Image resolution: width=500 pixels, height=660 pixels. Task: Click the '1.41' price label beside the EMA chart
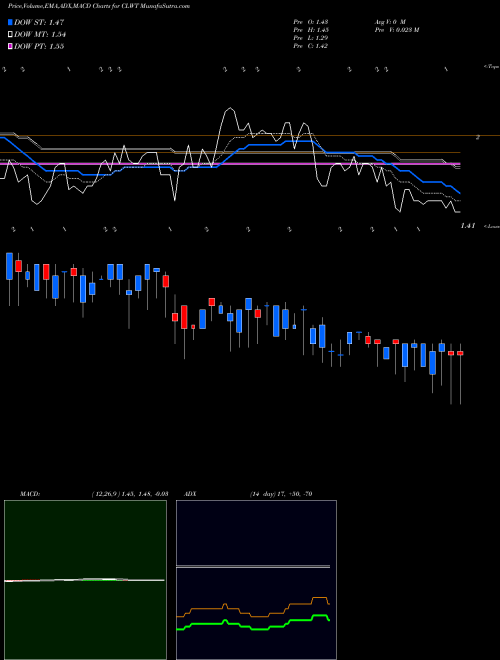(468, 226)
